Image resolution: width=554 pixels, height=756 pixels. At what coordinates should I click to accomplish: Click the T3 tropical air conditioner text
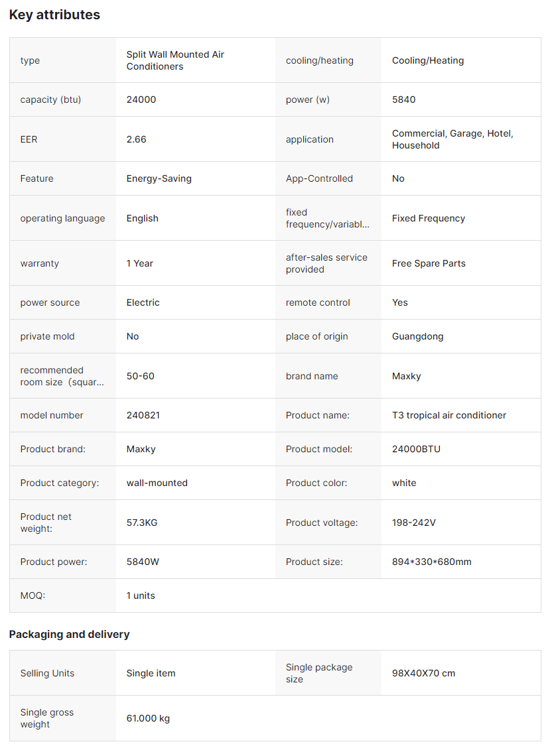tap(449, 415)
